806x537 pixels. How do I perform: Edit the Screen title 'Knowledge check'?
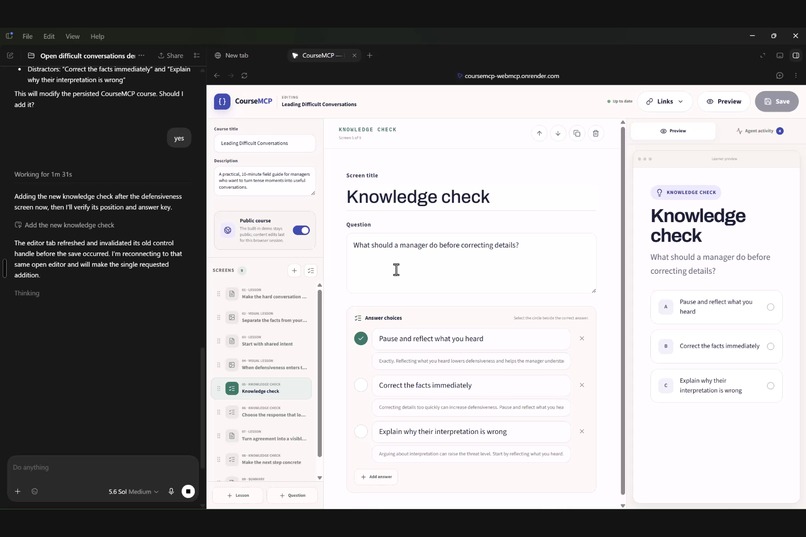(471, 197)
